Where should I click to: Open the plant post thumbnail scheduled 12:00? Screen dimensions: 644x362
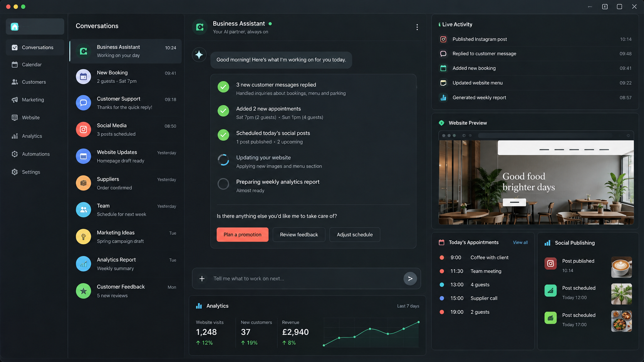[x=621, y=294]
